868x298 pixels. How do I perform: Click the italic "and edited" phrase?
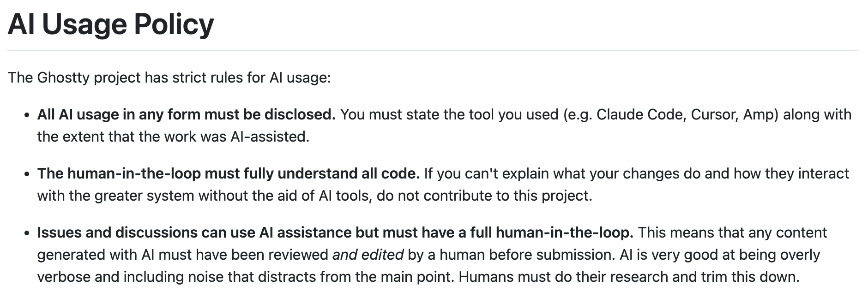click(x=368, y=255)
